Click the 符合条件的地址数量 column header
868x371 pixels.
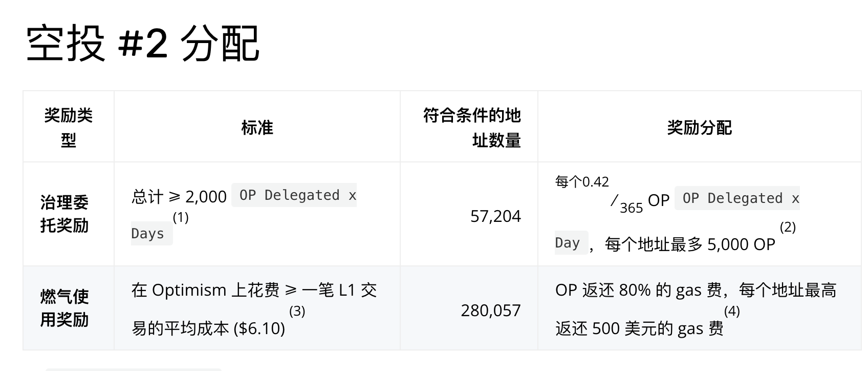coord(472,127)
